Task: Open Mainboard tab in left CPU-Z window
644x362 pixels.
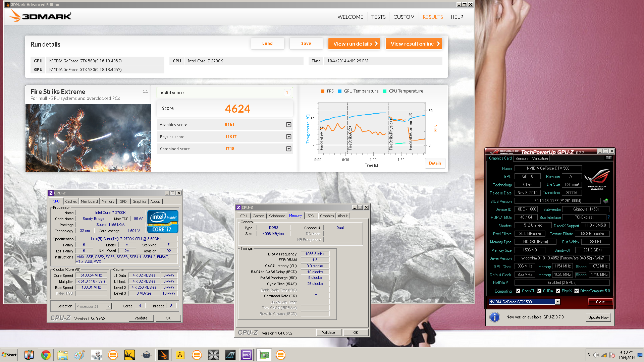Action: (89, 201)
